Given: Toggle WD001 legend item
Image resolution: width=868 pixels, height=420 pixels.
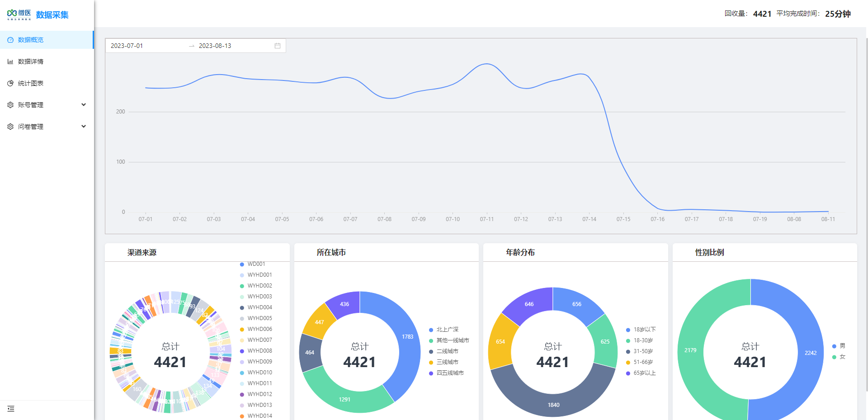Looking at the screenshot, I should point(252,264).
